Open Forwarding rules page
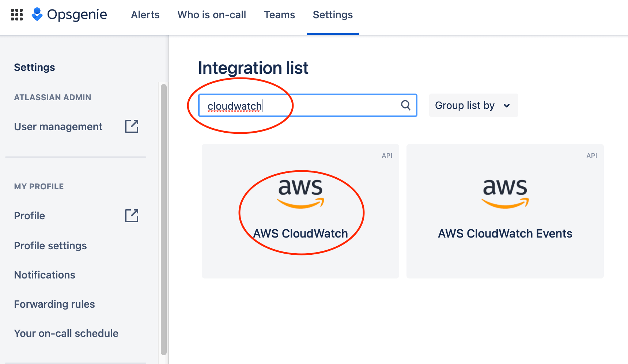The height and width of the screenshot is (364, 628). pos(54,304)
